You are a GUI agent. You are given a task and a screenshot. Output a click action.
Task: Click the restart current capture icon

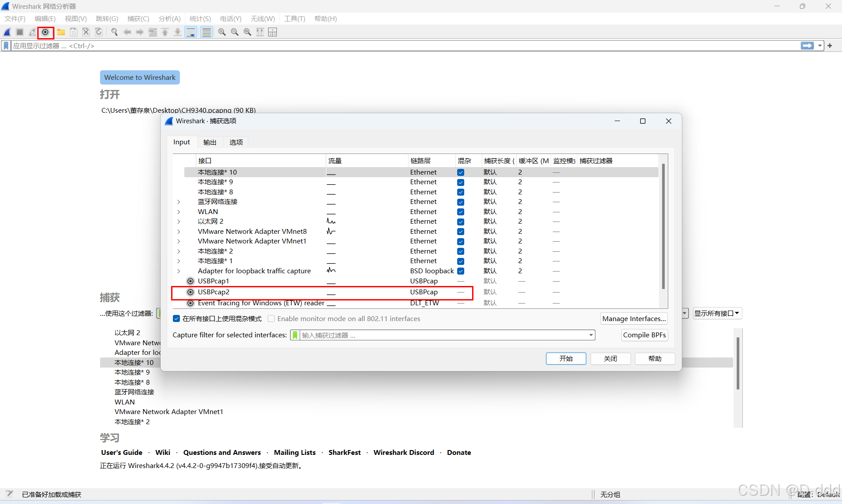click(x=32, y=32)
